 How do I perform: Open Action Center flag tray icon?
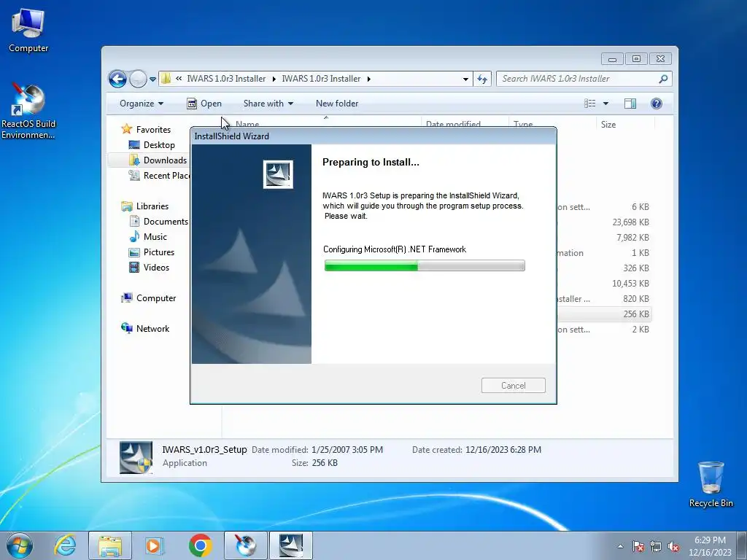pos(638,546)
